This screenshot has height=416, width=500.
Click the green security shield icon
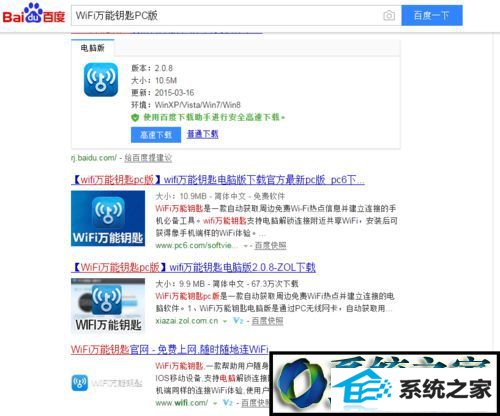135,117
